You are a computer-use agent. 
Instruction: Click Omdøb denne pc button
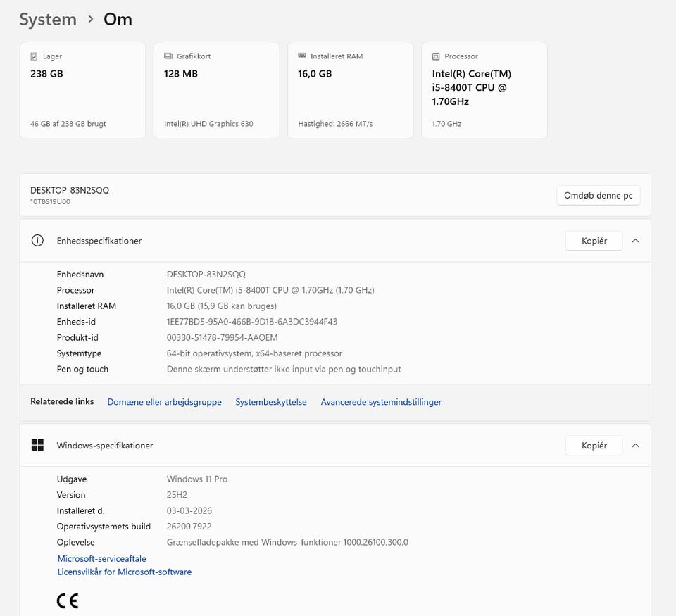[598, 195]
